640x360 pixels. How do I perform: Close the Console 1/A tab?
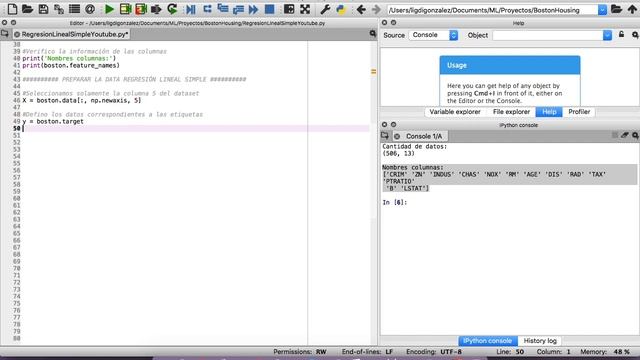[397, 136]
